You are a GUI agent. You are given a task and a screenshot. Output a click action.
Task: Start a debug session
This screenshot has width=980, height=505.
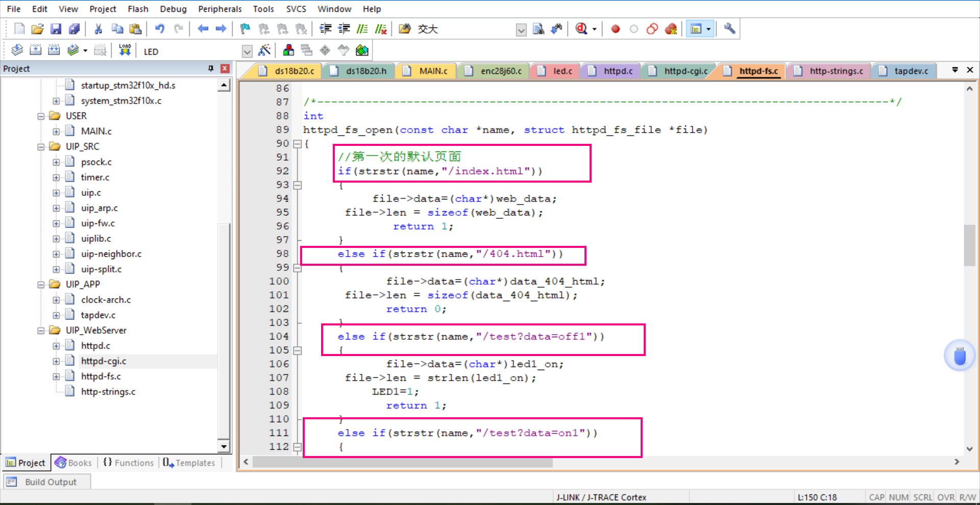[582, 29]
